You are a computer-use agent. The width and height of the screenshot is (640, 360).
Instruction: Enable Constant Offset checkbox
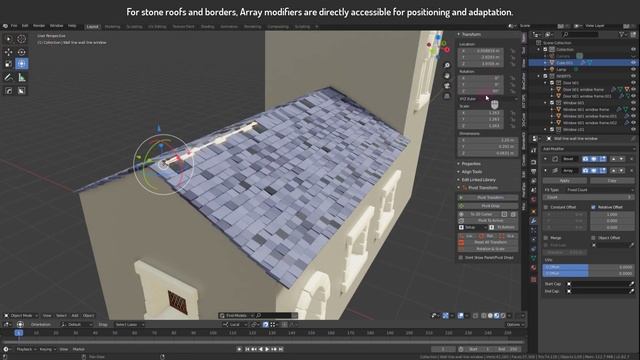tap(546, 207)
